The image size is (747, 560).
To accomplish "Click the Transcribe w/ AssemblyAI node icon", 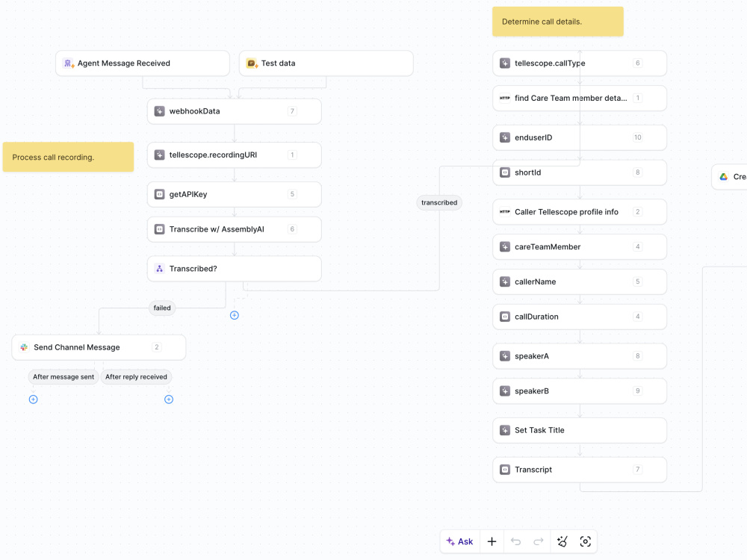I will pyautogui.click(x=160, y=229).
